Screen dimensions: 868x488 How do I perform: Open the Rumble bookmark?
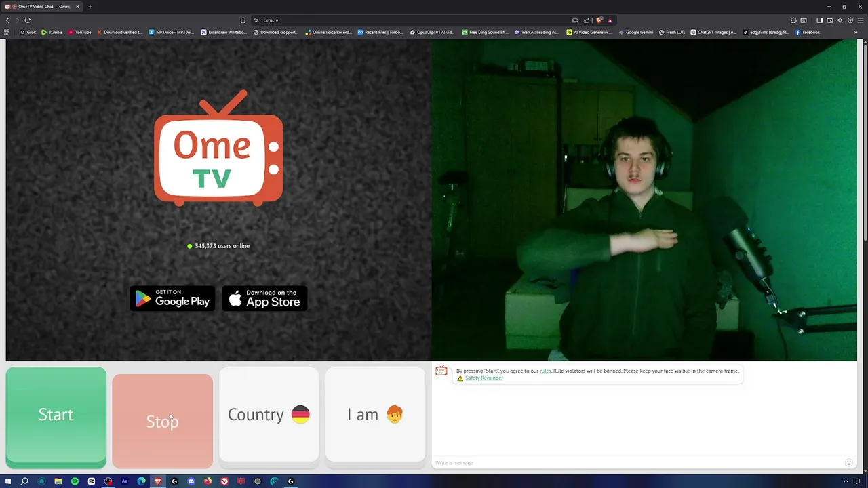coord(52,32)
